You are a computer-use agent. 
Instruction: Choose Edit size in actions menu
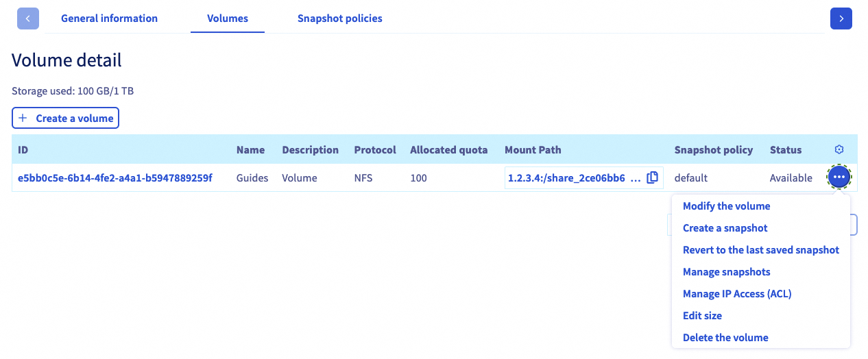[x=702, y=316]
